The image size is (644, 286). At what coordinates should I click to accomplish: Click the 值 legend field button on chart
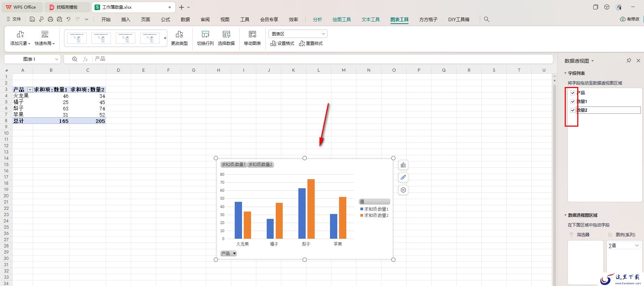[374, 201]
